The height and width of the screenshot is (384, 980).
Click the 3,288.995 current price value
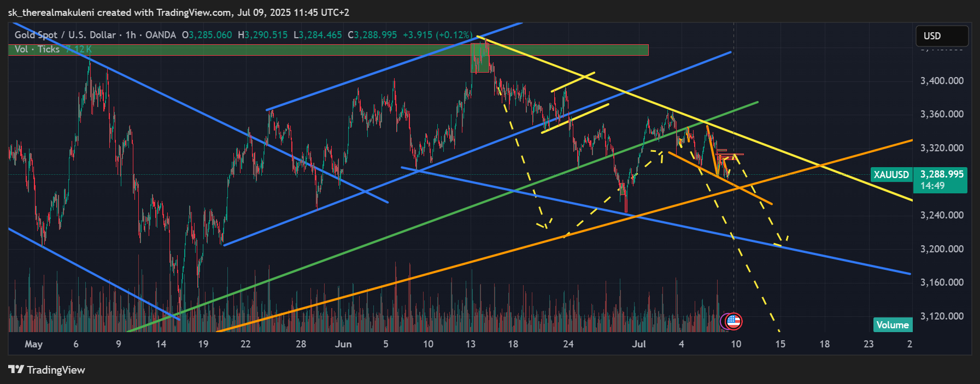coord(942,174)
